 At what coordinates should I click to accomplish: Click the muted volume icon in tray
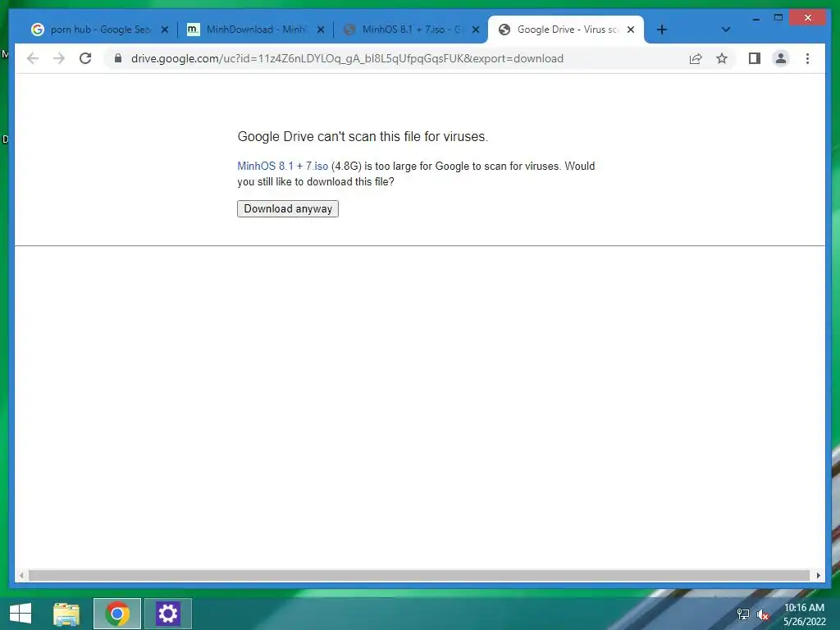click(x=763, y=614)
